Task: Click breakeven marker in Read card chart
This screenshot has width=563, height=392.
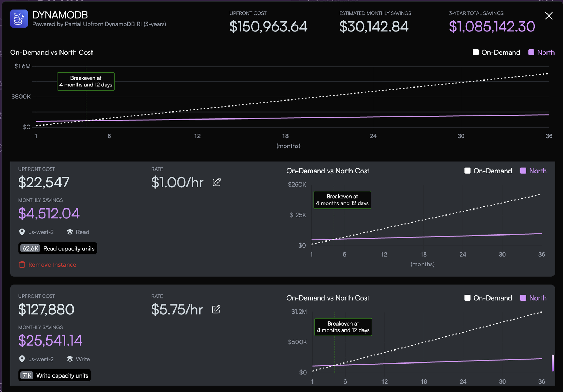Action: (x=342, y=200)
